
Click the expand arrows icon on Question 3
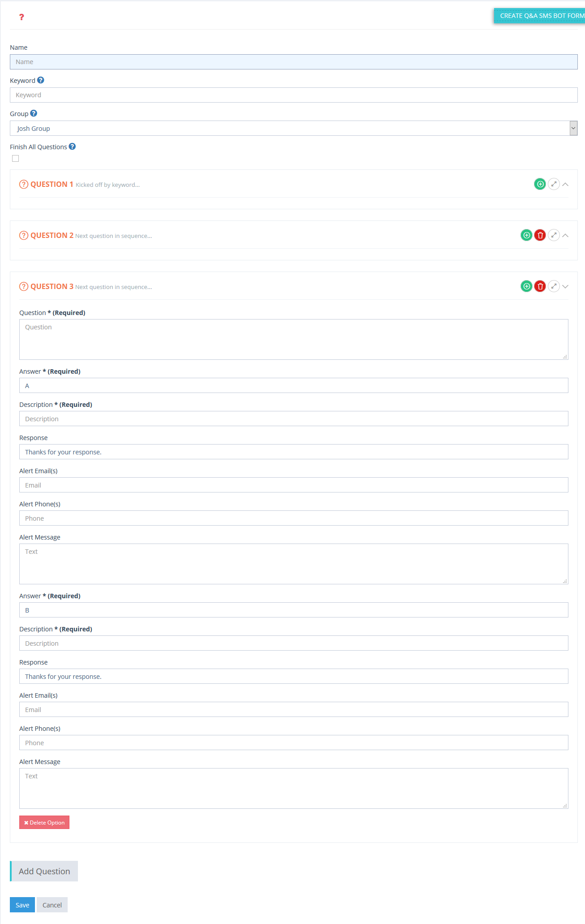[554, 286]
